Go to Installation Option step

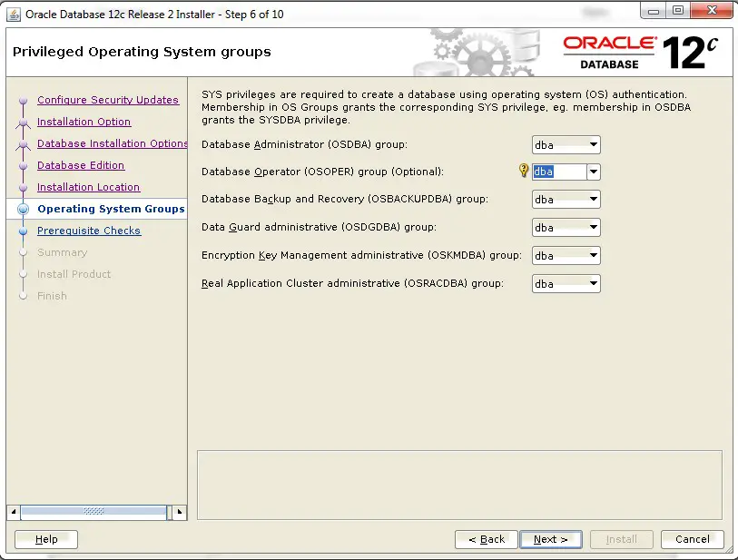pos(84,122)
